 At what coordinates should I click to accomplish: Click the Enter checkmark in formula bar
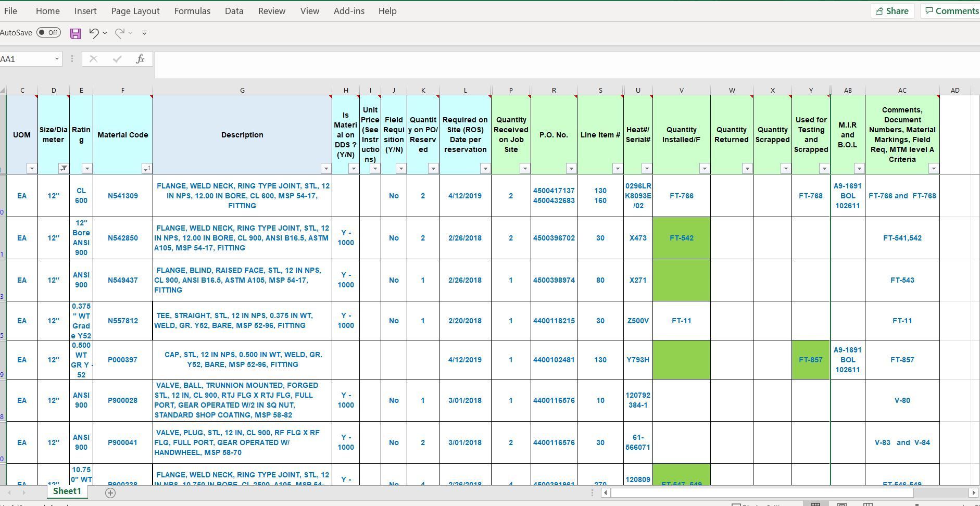tap(117, 59)
